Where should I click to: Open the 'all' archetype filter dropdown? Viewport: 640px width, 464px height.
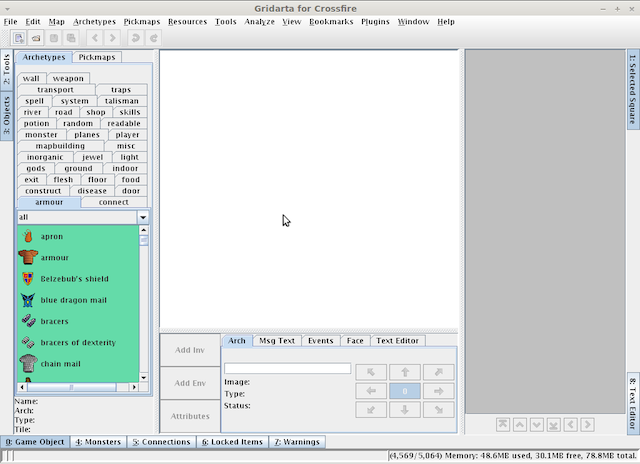point(143,217)
